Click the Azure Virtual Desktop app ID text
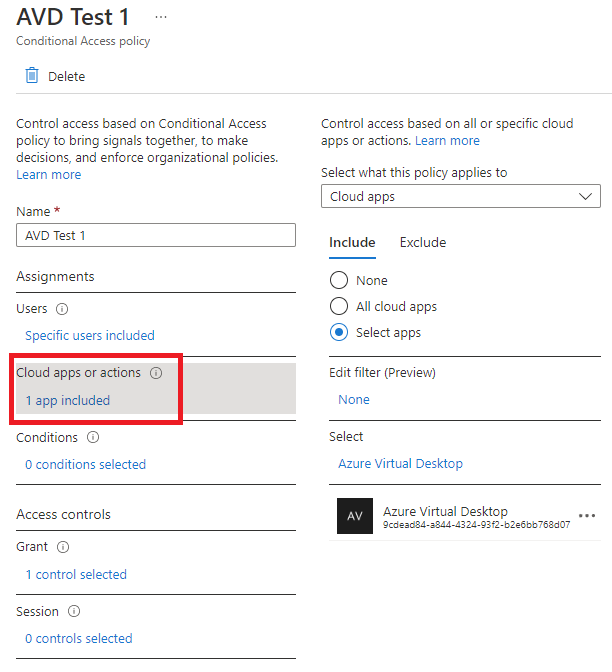The image size is (612, 672). (x=477, y=525)
